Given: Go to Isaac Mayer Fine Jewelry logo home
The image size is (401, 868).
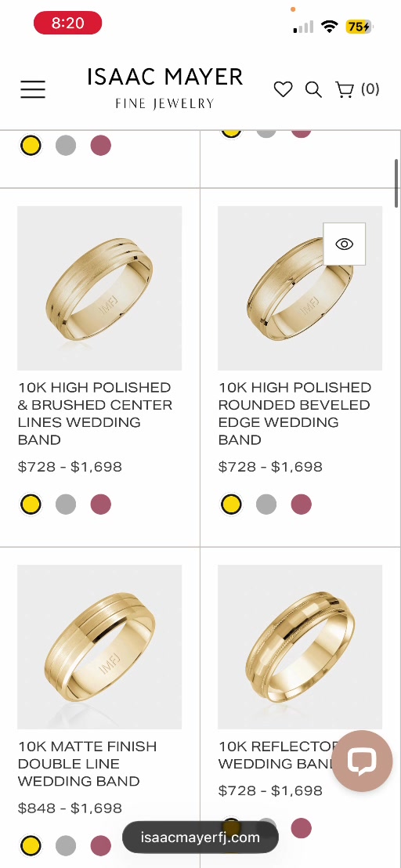Looking at the screenshot, I should (164, 88).
